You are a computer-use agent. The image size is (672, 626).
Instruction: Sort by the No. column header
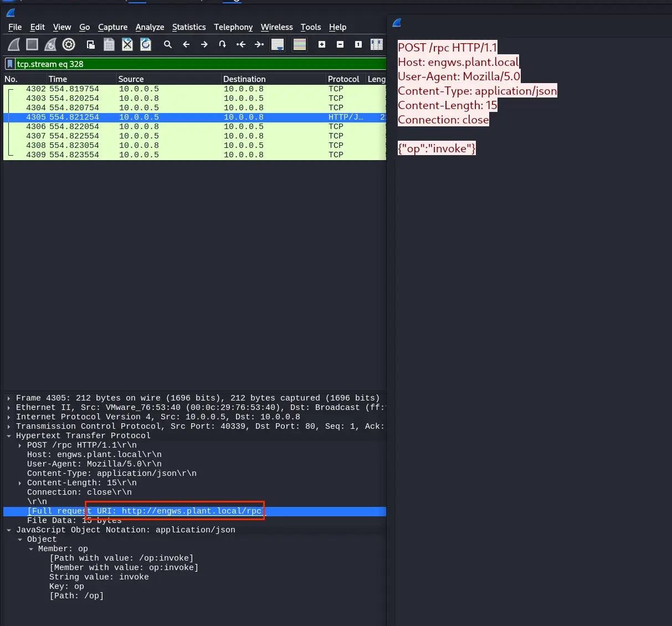(24, 79)
